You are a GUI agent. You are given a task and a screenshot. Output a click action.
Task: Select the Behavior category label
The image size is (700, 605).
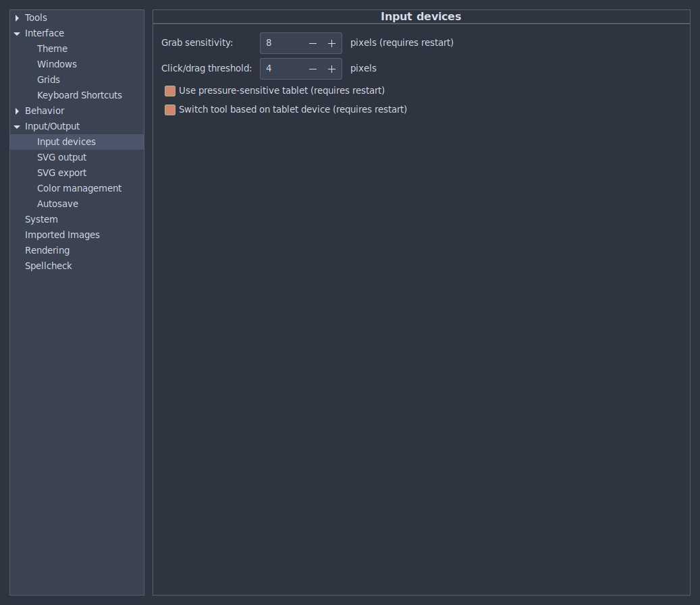point(45,111)
